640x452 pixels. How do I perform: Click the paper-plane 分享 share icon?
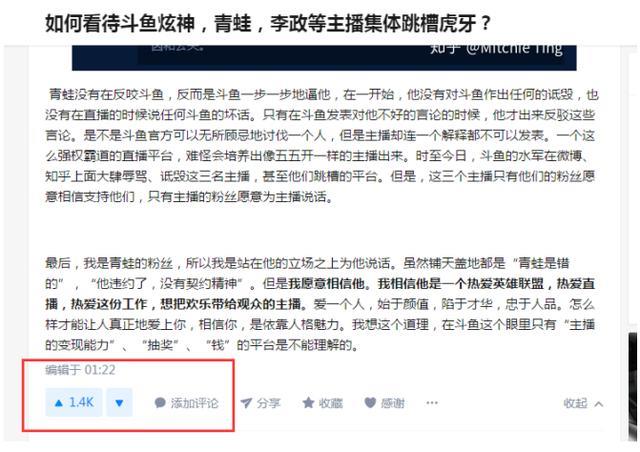246,403
